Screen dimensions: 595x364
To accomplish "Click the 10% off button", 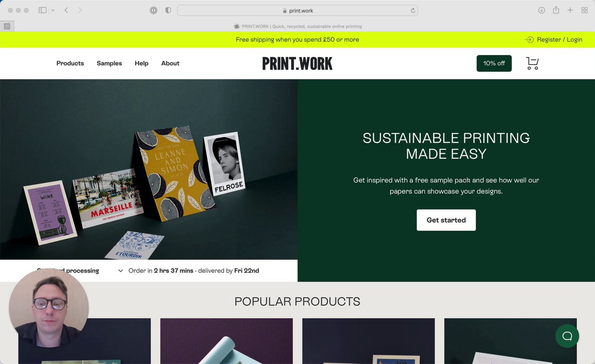I will coord(494,64).
